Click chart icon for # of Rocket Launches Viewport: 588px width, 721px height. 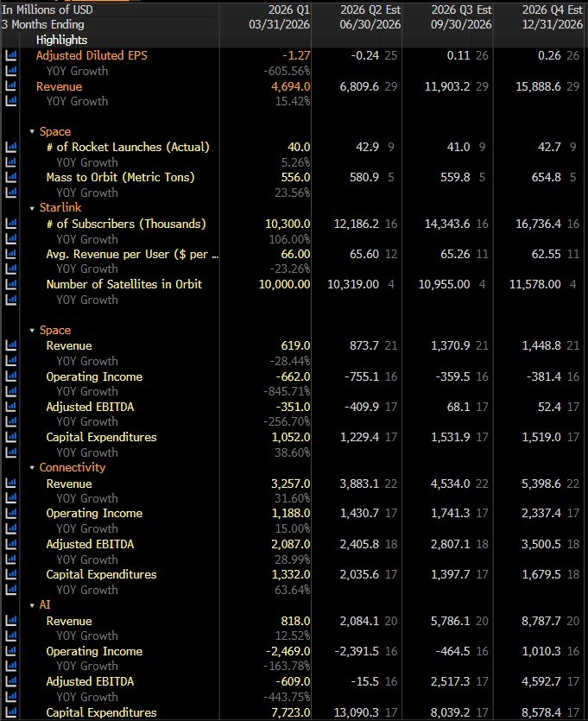click(10, 147)
